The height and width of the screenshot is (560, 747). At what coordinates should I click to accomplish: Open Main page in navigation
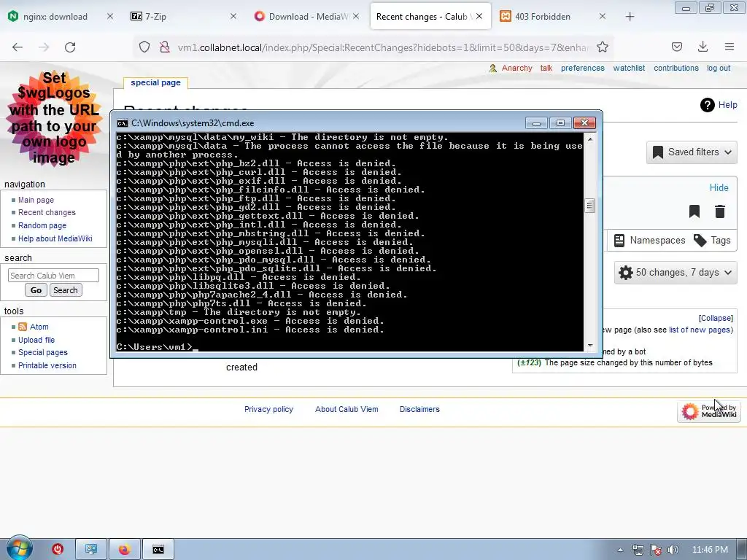click(36, 200)
